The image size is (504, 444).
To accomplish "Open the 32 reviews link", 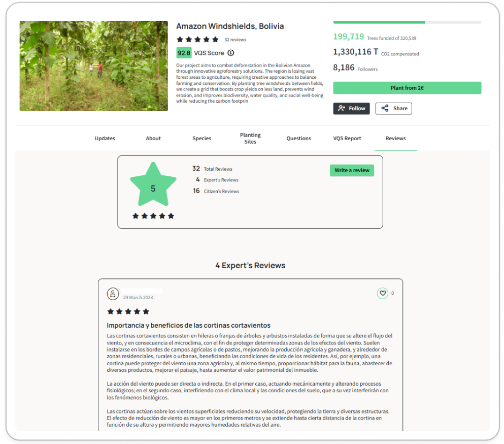I will (x=235, y=40).
